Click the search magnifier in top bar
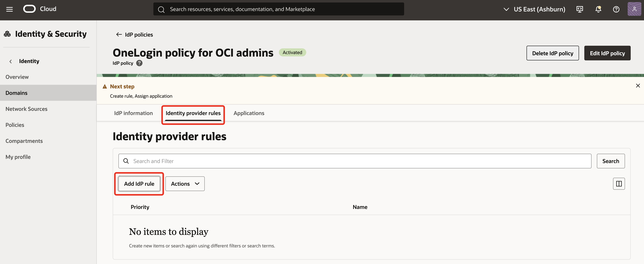 tap(161, 9)
